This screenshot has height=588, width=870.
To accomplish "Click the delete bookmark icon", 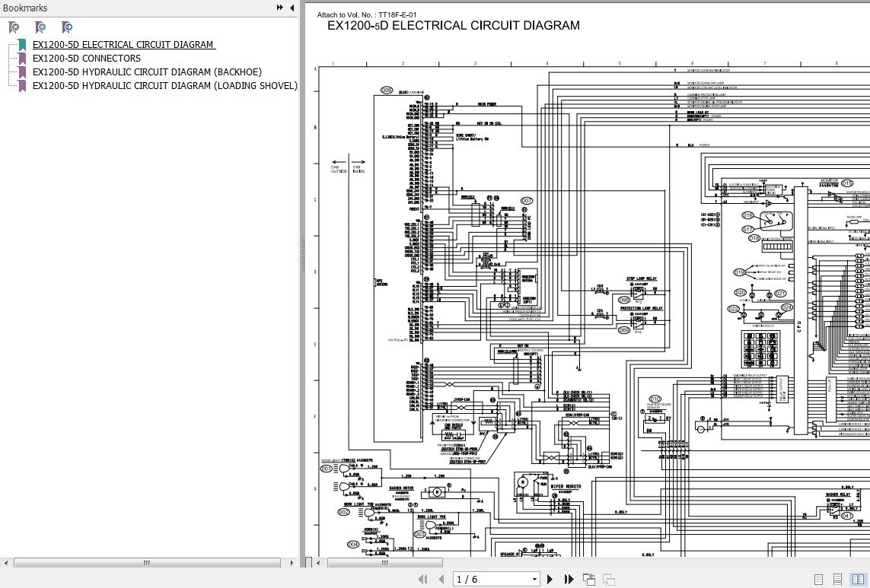I will tap(13, 27).
